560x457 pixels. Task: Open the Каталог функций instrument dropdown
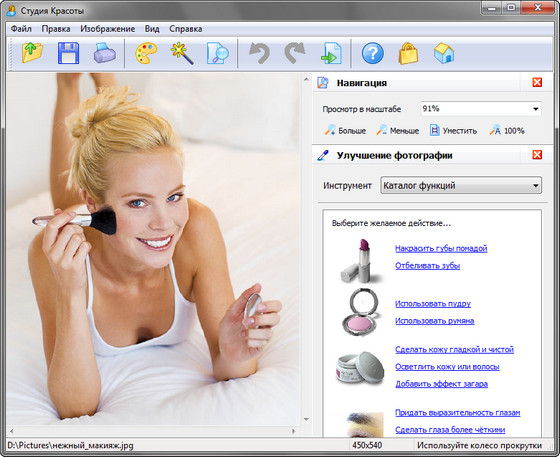pyautogui.click(x=535, y=186)
